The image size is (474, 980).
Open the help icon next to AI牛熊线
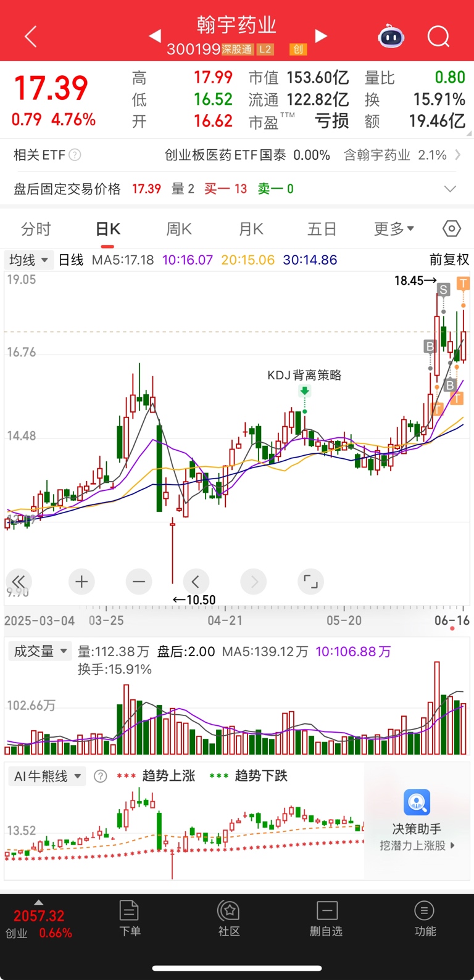click(100, 776)
